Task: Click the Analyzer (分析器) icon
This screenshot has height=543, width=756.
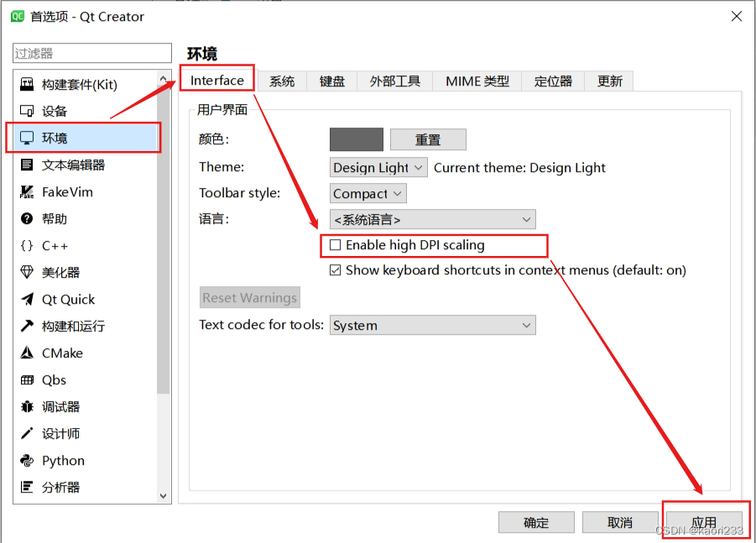Action: coord(27,487)
